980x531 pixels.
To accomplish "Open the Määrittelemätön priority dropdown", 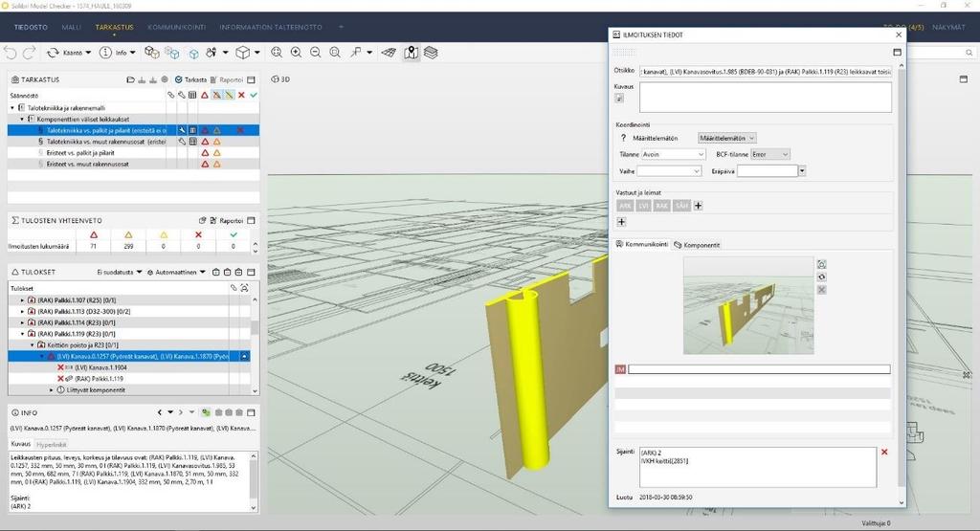I will coord(727,138).
